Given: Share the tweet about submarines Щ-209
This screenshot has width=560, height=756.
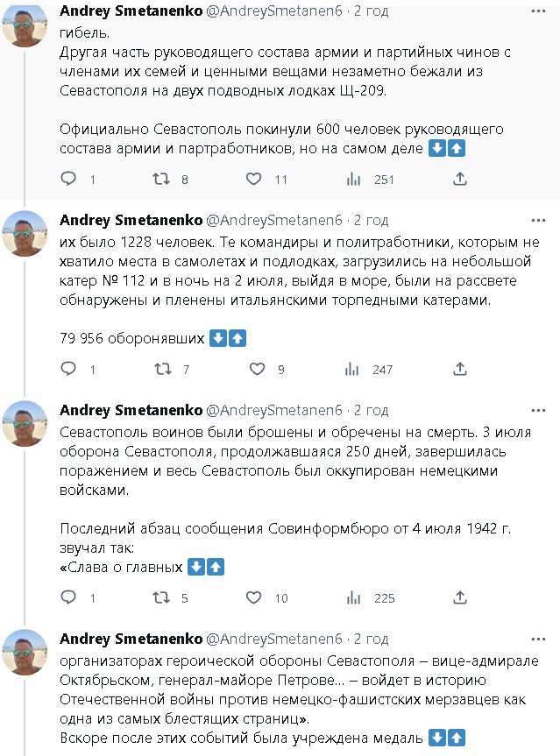Looking at the screenshot, I should click(x=460, y=179).
